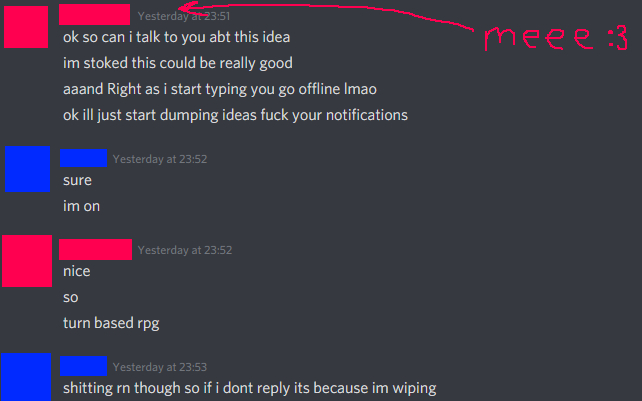Click the blue avatar beside the 23:53 message
This screenshot has width=642, height=401.
[x=26, y=377]
